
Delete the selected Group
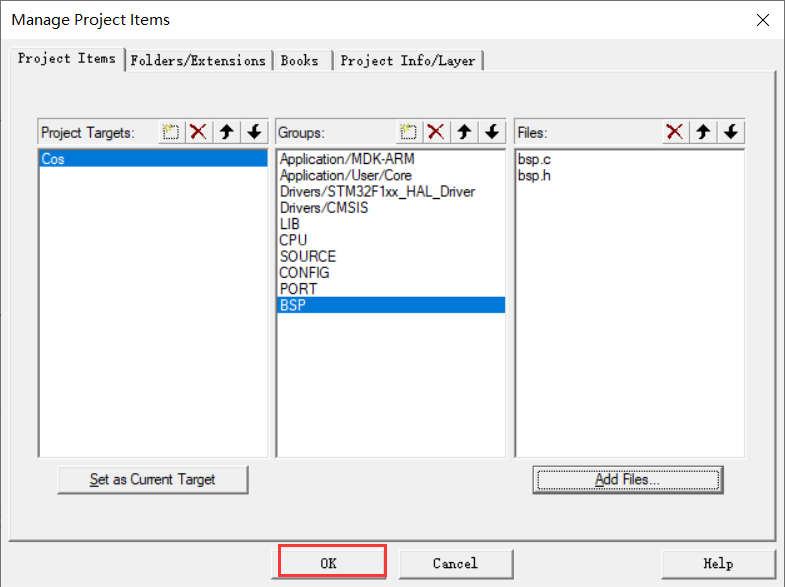coord(436,132)
